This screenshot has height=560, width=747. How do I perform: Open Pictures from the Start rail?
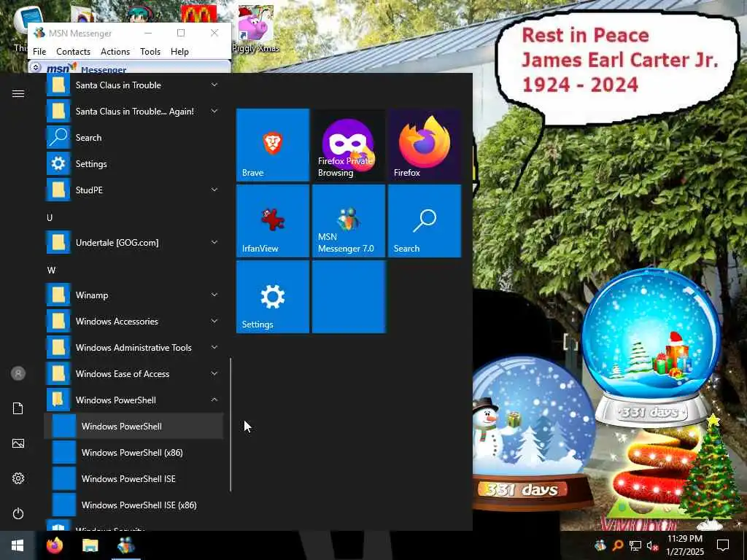(18, 443)
